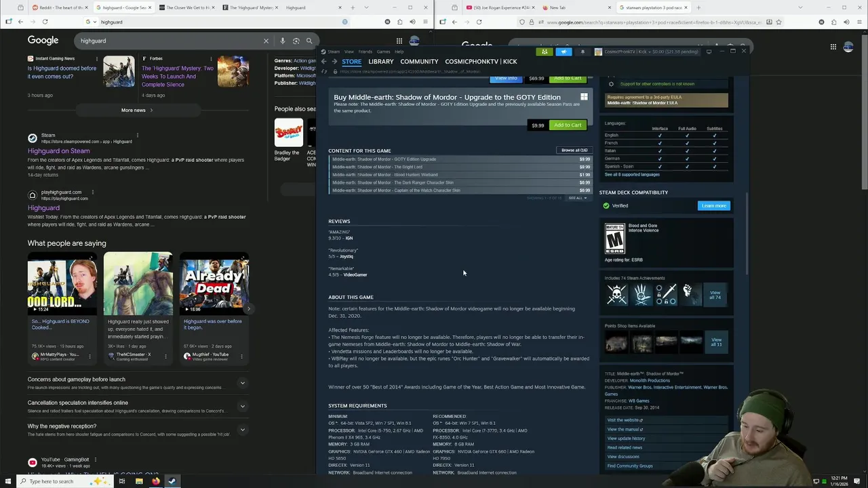Open the 'Already Dead' video thumbnail
868x488 pixels.
pos(214,285)
